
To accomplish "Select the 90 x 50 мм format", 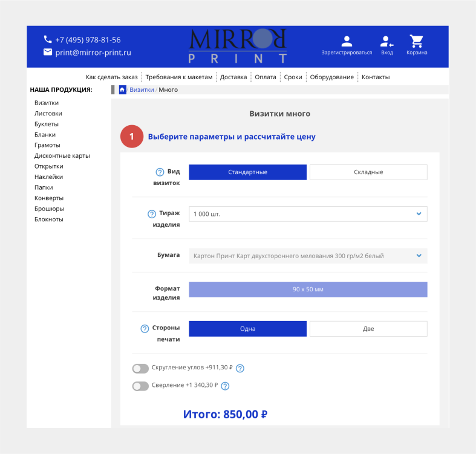I will tap(308, 290).
